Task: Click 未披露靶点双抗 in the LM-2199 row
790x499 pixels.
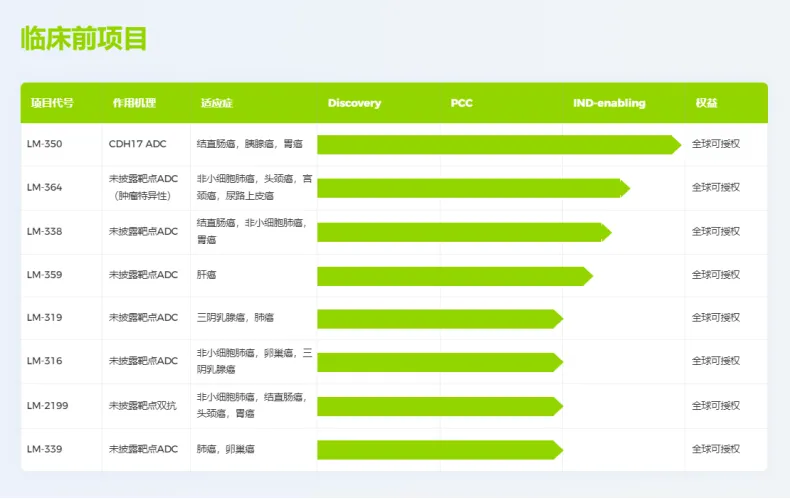Action: click(143, 405)
